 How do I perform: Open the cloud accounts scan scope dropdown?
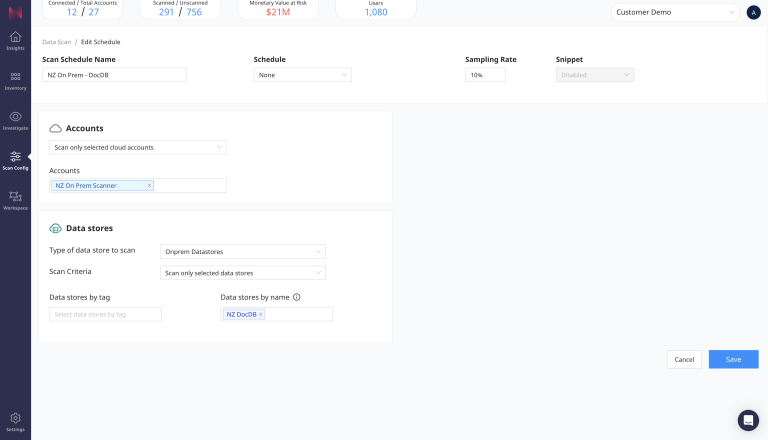(x=138, y=147)
